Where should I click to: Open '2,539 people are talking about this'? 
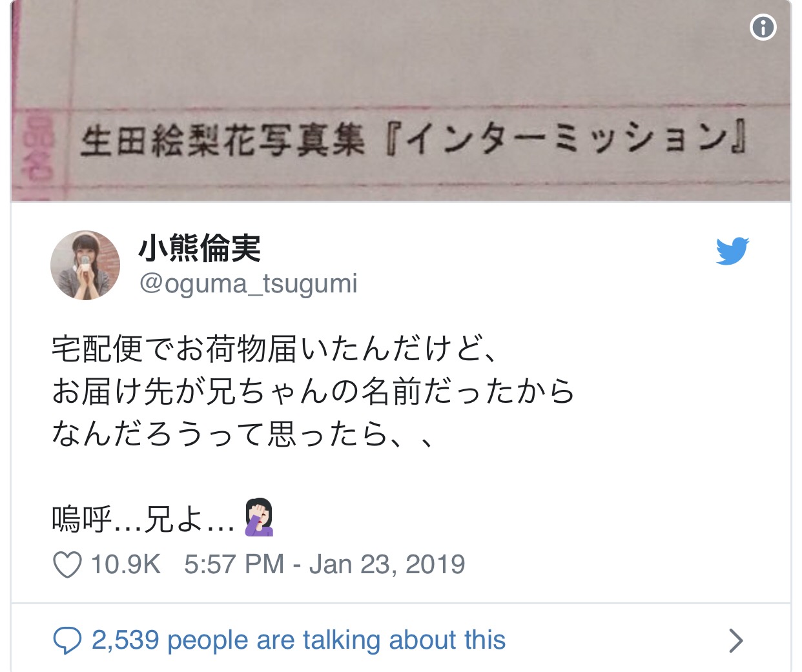tap(298, 640)
